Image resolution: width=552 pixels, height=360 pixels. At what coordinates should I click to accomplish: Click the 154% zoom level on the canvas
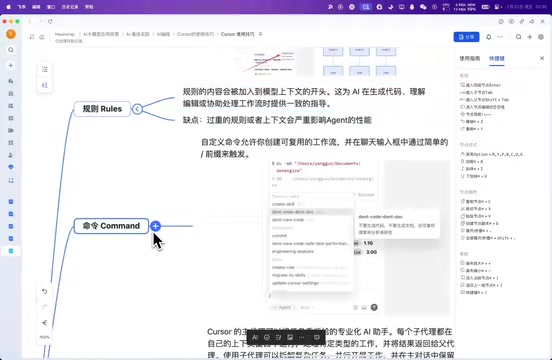point(45,337)
